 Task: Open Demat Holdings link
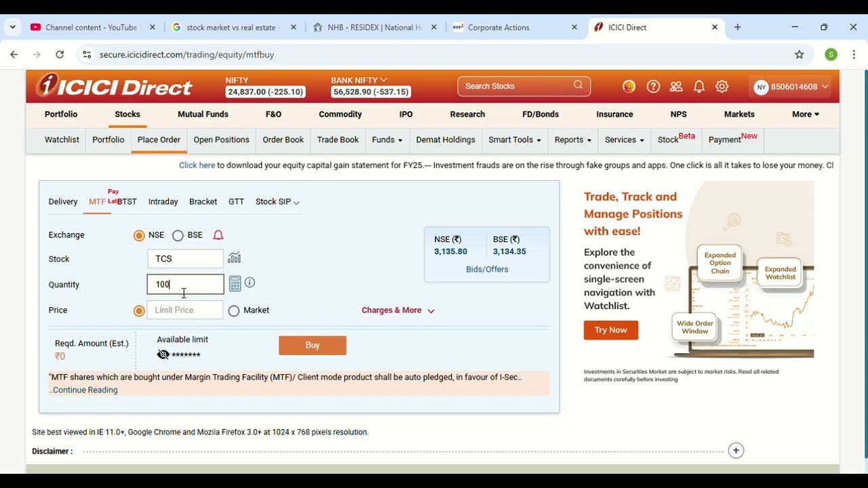[446, 140]
